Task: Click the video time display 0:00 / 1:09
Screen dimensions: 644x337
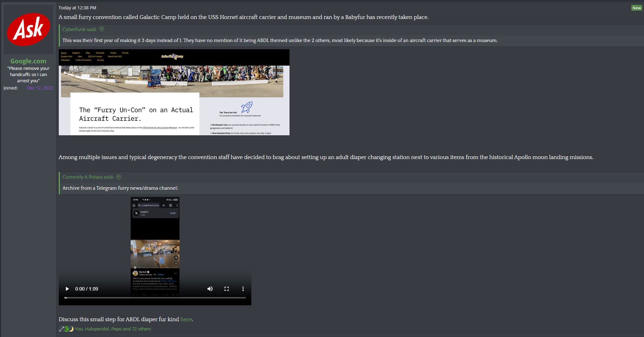Action: coord(87,289)
